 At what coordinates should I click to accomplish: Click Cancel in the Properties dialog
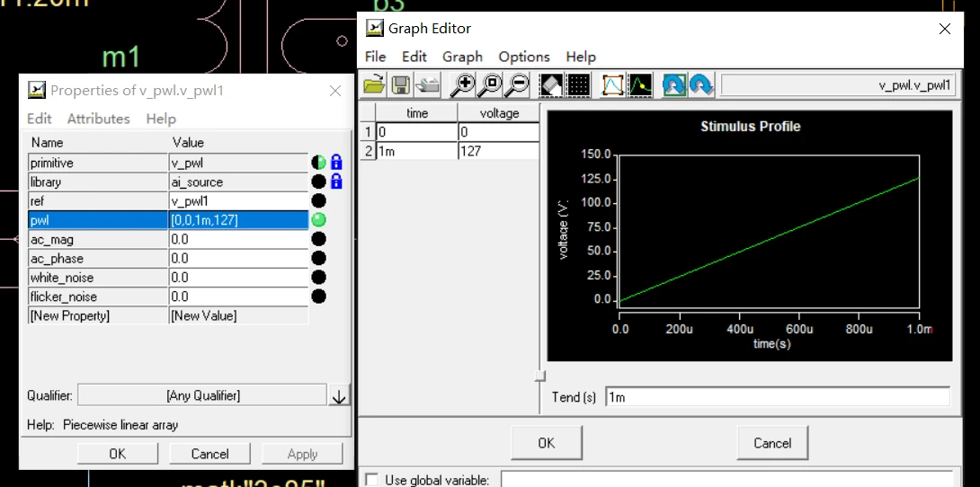click(x=209, y=454)
